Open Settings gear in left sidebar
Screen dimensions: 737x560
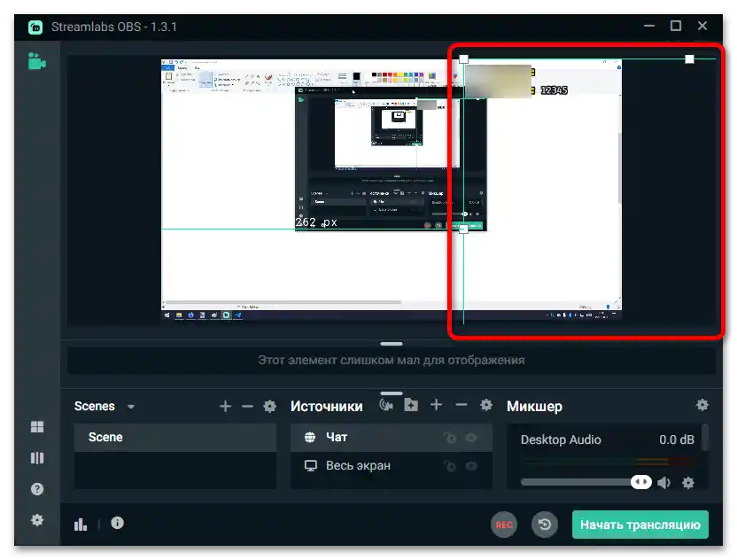tap(37, 520)
